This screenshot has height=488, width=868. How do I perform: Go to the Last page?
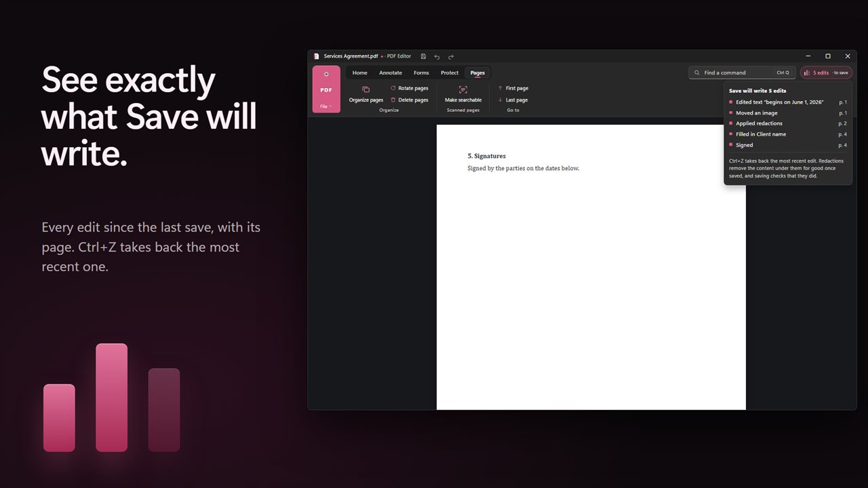[513, 100]
